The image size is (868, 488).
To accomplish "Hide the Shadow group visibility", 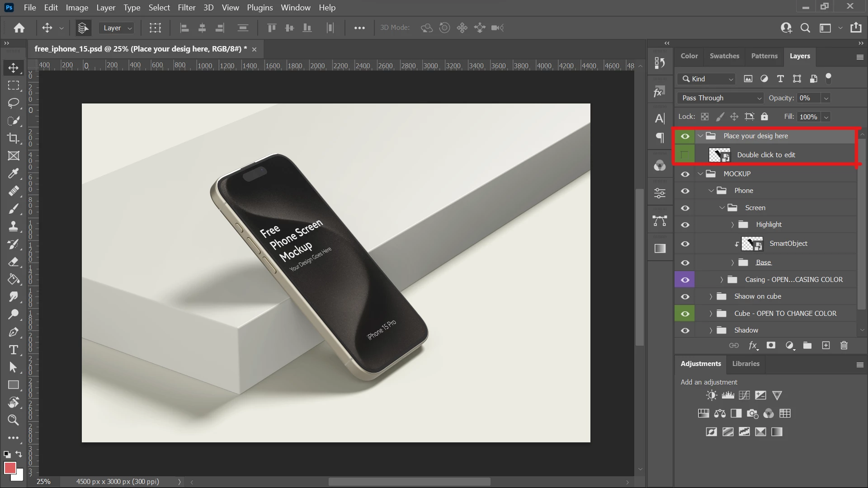I will click(x=685, y=330).
